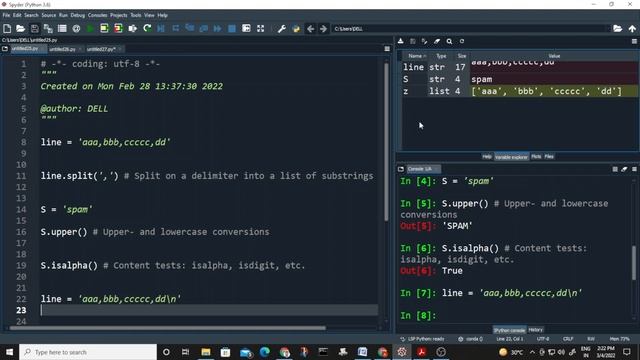This screenshot has width=640, height=360.
Task: Switch to the Files pane tab
Action: 549,157
